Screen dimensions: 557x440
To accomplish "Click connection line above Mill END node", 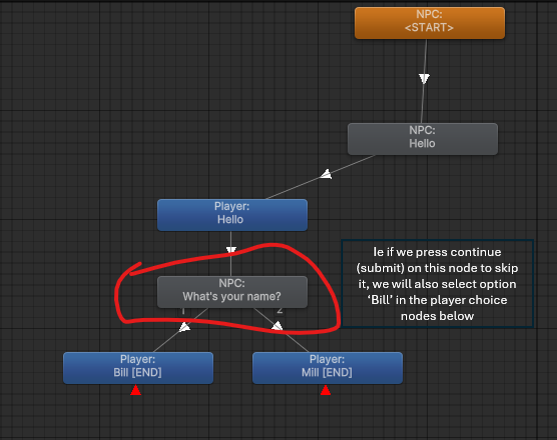I will 297,342.
